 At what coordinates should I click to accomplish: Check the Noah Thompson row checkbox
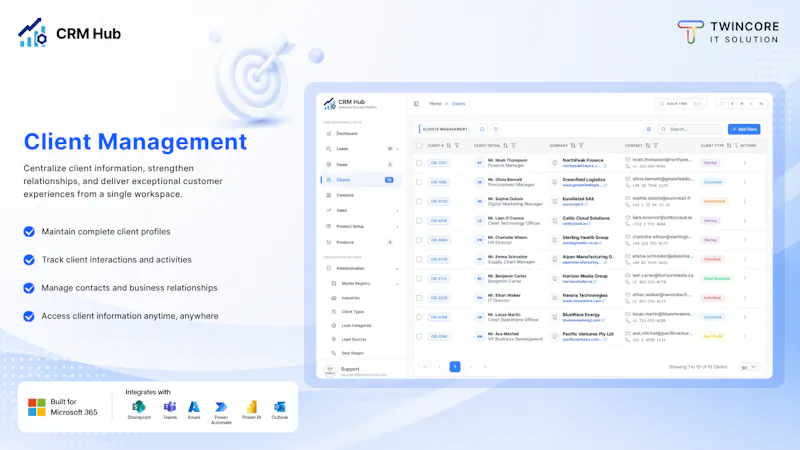coord(419,163)
